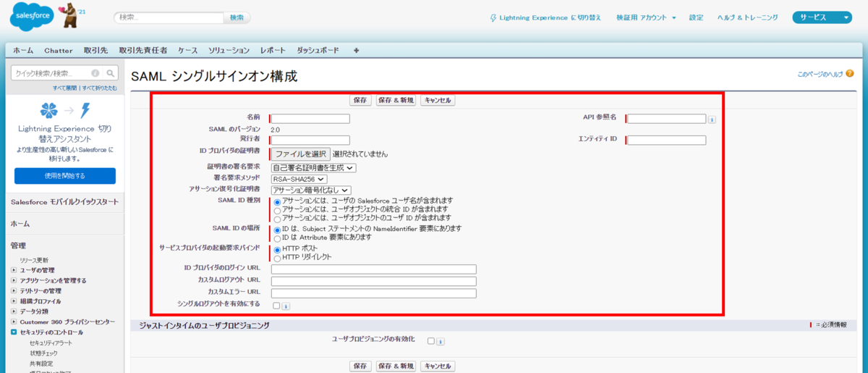868x373 pixels.
Task: Click すべて展開 link in sidebar
Action: pos(64,88)
